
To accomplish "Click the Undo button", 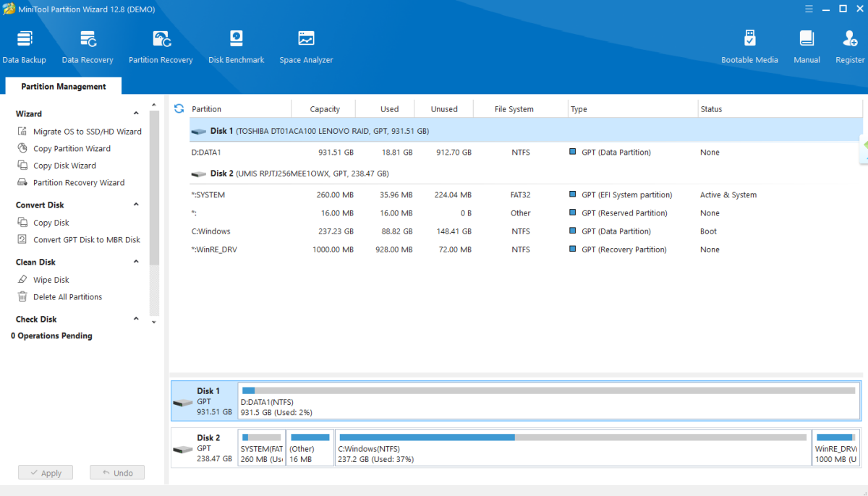I will tap(117, 473).
